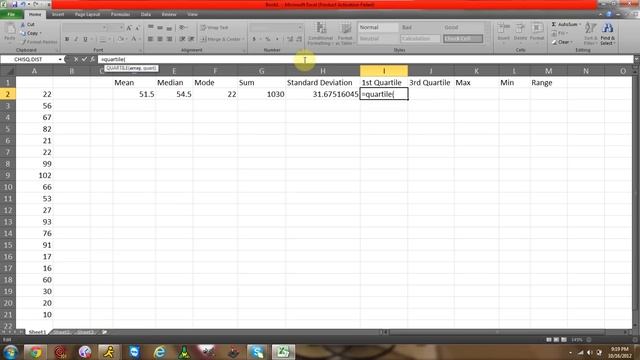Screen dimensions: 640x360
Task: Click the Copy button in Clipboard group
Action: 31,33
